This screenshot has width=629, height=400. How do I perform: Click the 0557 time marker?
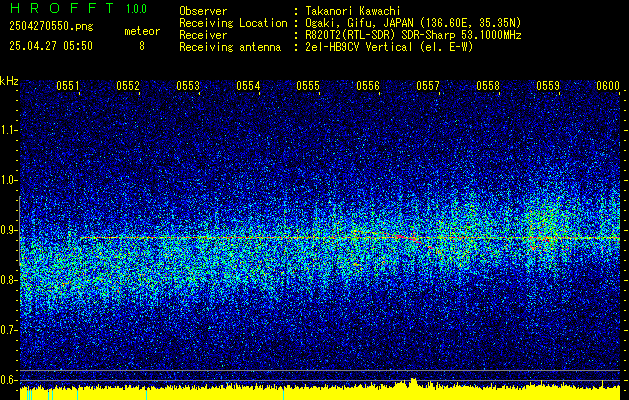(x=428, y=86)
